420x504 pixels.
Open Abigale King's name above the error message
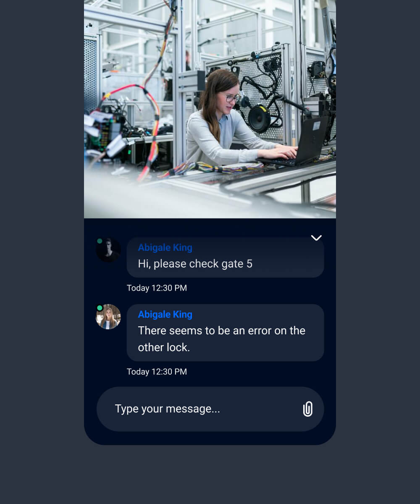[165, 315]
